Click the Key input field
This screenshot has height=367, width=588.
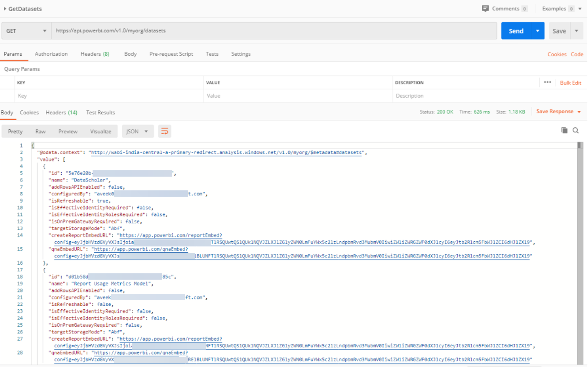point(109,96)
